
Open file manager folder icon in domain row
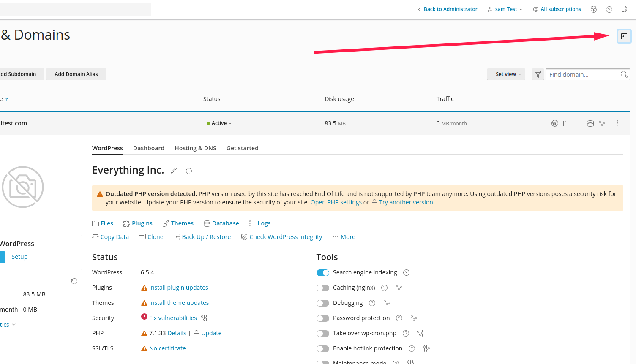(x=567, y=123)
